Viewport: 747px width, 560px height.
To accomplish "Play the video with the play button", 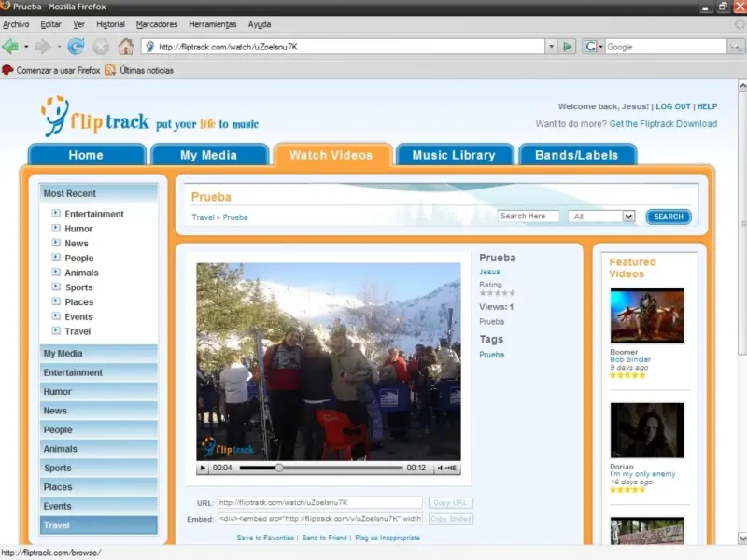I will pos(203,469).
